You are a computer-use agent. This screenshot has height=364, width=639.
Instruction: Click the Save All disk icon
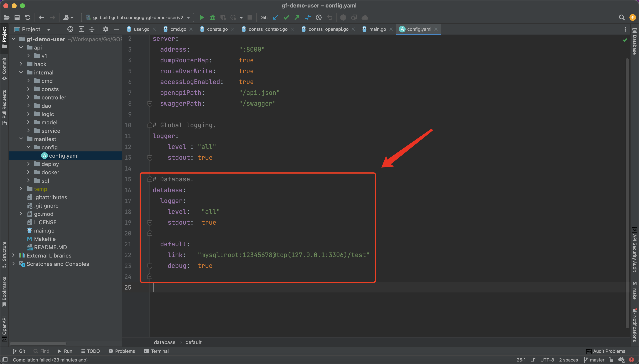click(17, 17)
